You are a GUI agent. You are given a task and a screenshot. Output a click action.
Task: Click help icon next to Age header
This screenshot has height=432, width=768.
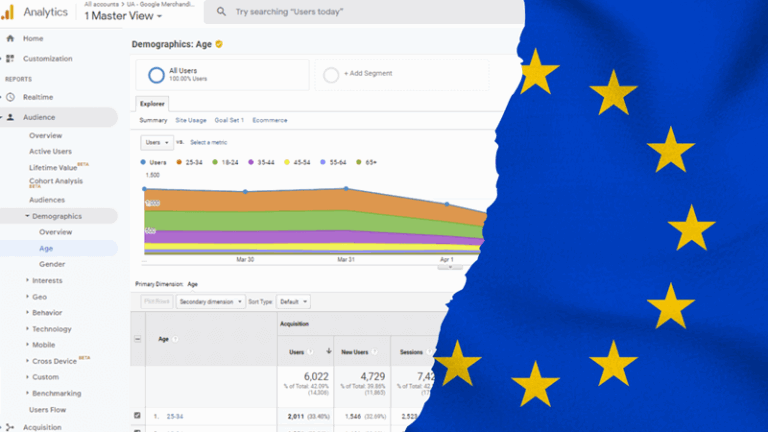click(176, 339)
